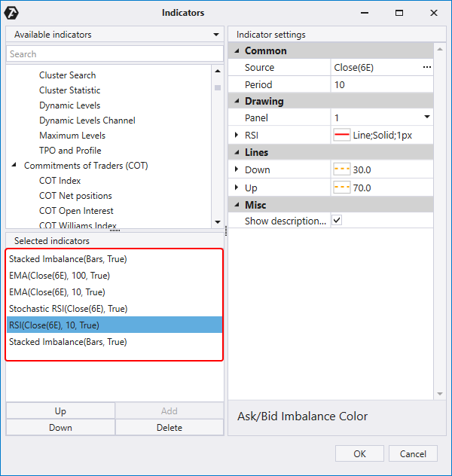Click the Up line orange dashed swatch
Screen dimensions: 452x476
[341, 188]
